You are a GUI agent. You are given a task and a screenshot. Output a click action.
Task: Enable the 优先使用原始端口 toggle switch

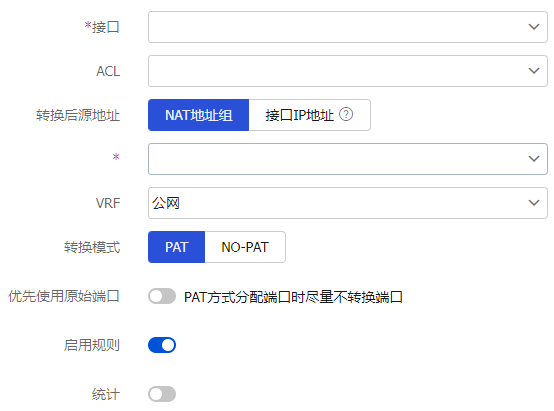[162, 296]
